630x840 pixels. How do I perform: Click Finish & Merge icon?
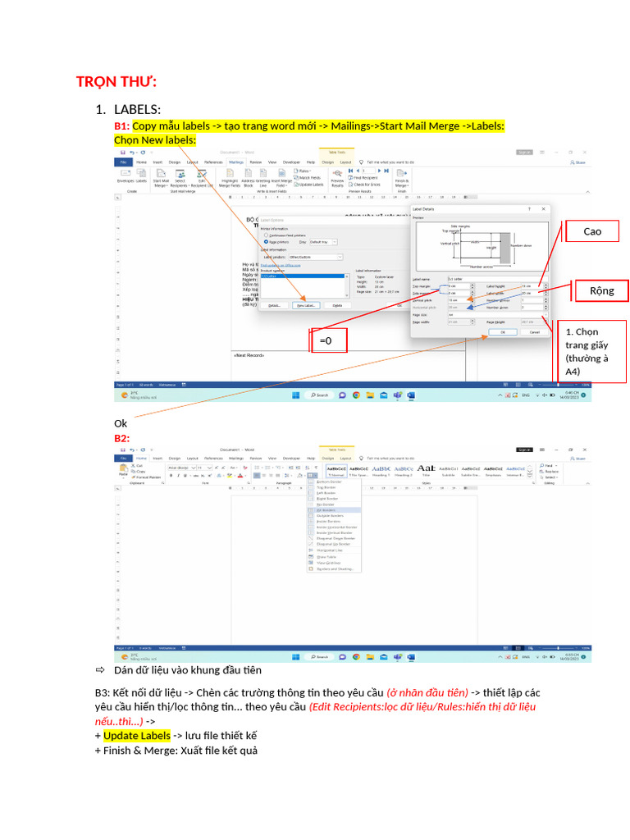(402, 178)
